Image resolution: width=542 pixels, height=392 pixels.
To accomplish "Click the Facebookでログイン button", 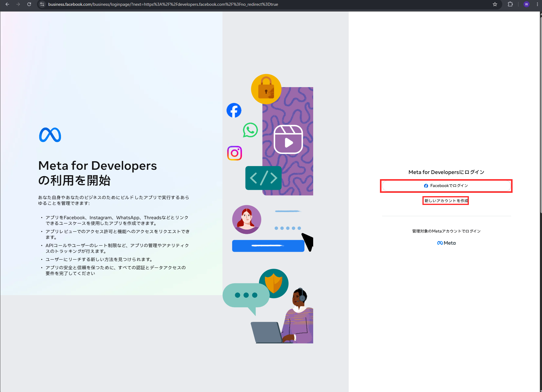I will pos(446,186).
